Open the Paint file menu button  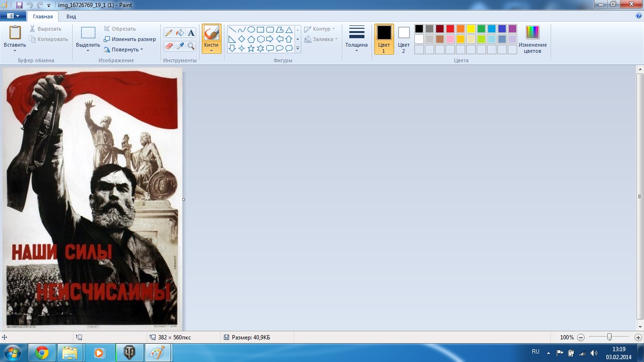click(13, 16)
